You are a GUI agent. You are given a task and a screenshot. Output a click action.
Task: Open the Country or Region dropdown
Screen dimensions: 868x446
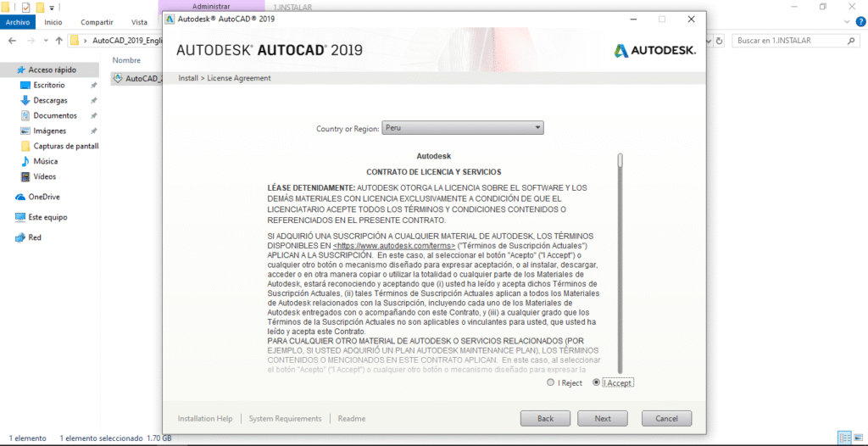pyautogui.click(x=463, y=128)
